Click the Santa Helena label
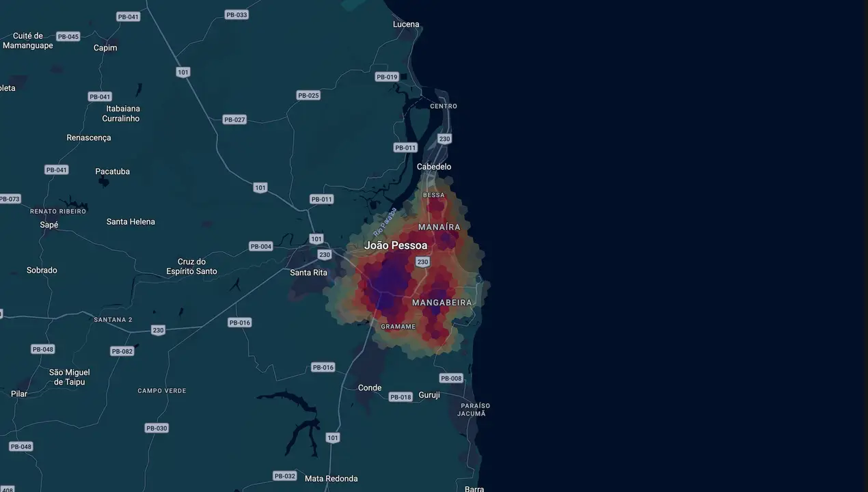Viewport: 868px width, 492px height. coord(131,222)
